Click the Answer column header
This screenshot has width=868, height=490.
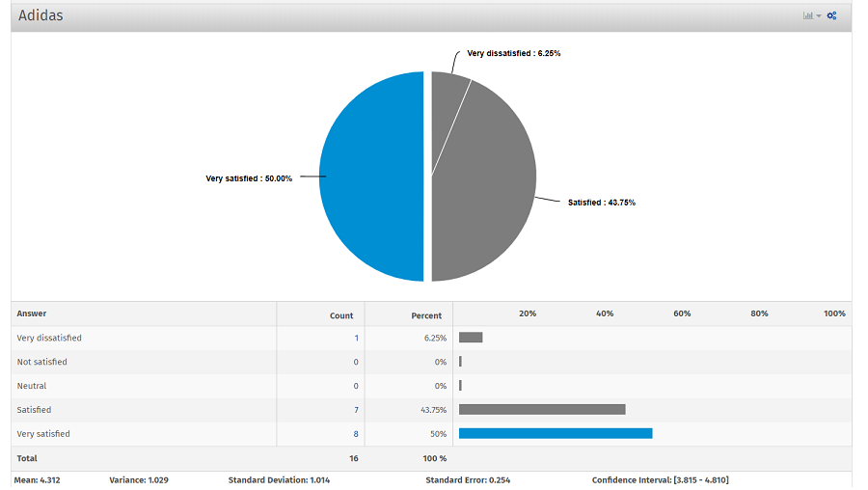coord(32,313)
